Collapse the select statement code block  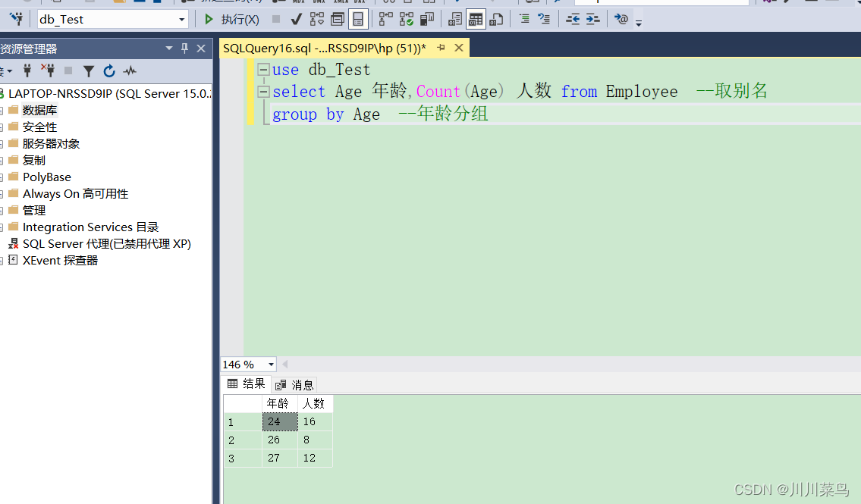263,92
